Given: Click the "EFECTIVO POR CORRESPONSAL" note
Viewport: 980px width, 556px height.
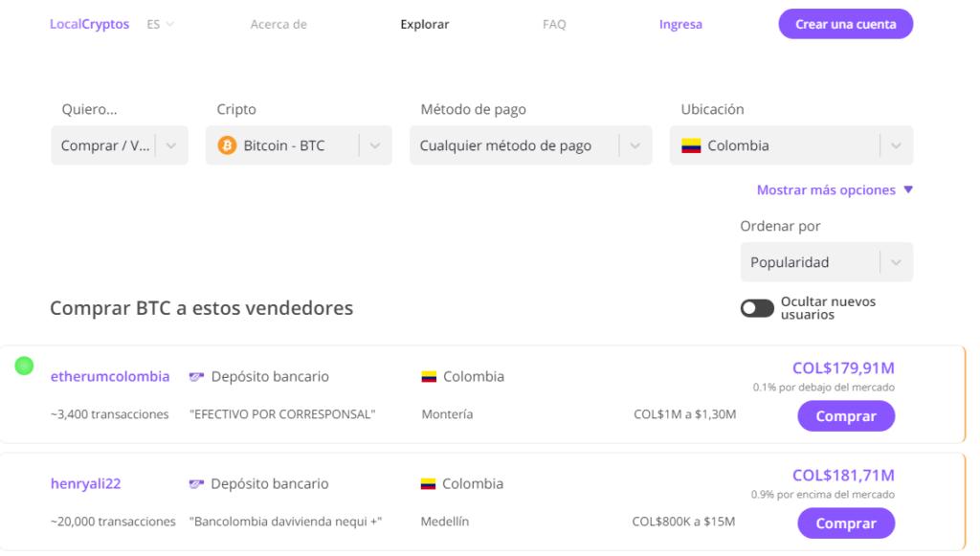Looking at the screenshot, I should (282, 414).
